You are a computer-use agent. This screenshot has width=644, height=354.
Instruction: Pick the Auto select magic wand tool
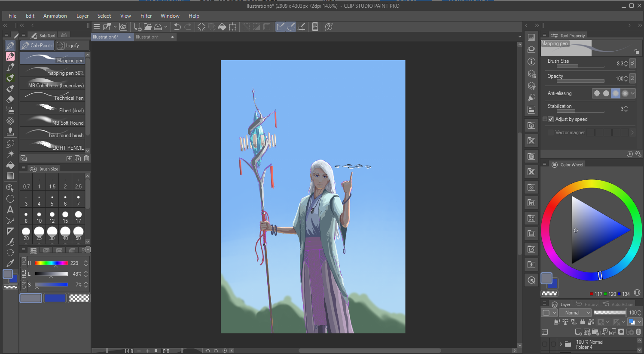[x=10, y=154]
